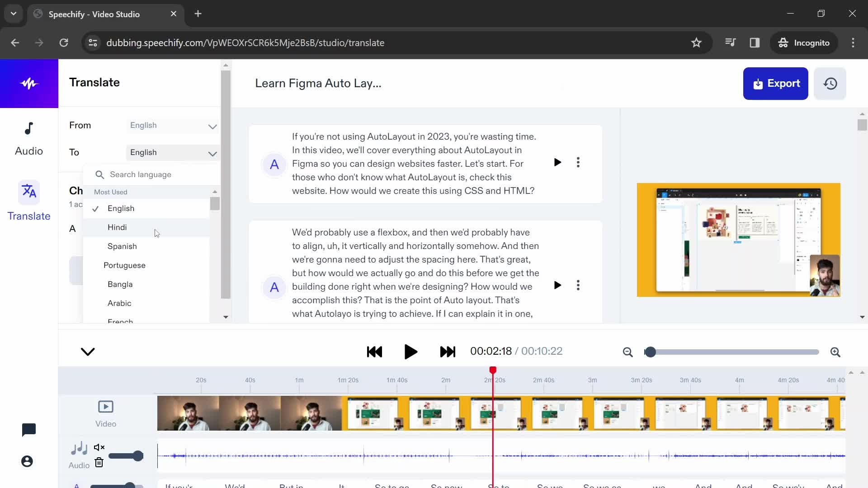Zoom in the timeline

(835, 352)
